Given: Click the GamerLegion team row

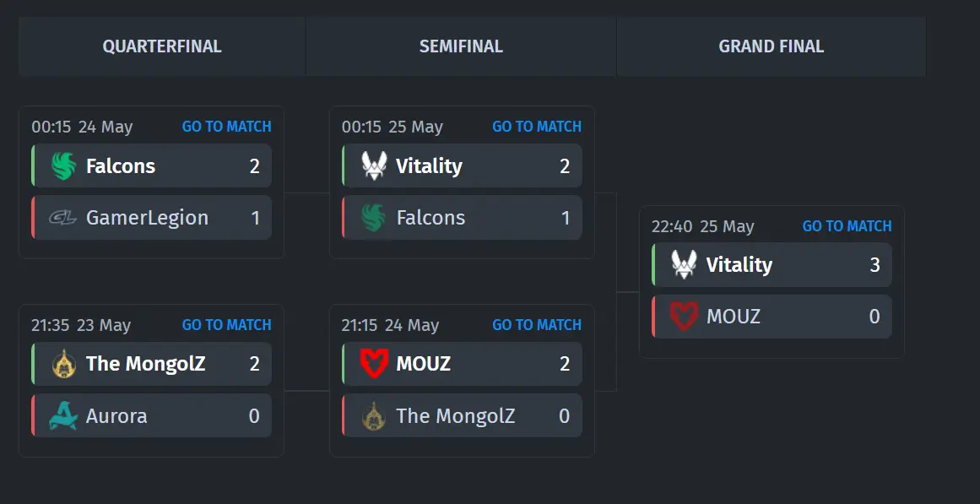Looking at the screenshot, I should [151, 218].
